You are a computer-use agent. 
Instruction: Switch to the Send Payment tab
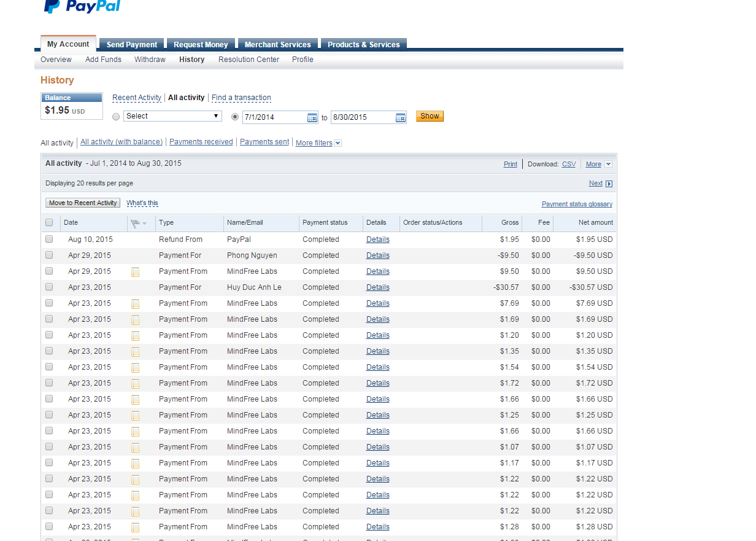coord(132,44)
